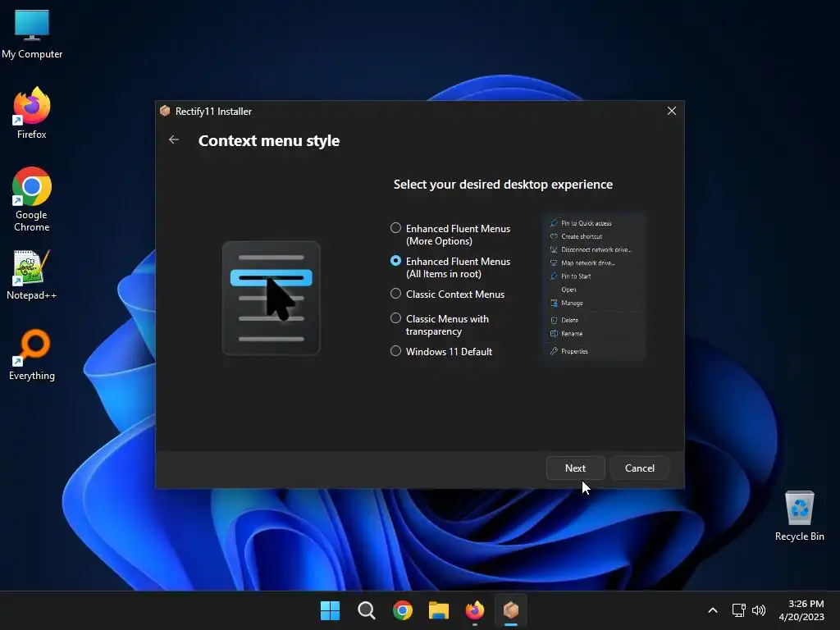Open taskbar Search

click(367, 610)
